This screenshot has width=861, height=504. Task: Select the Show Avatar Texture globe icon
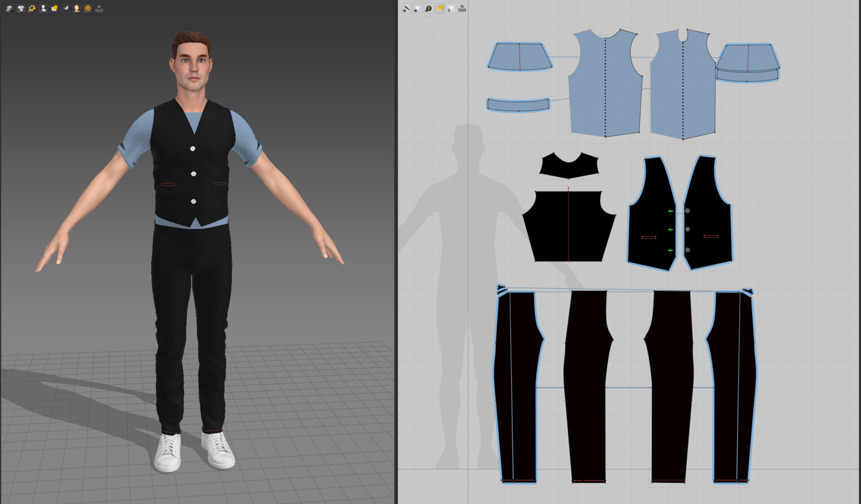point(88,8)
